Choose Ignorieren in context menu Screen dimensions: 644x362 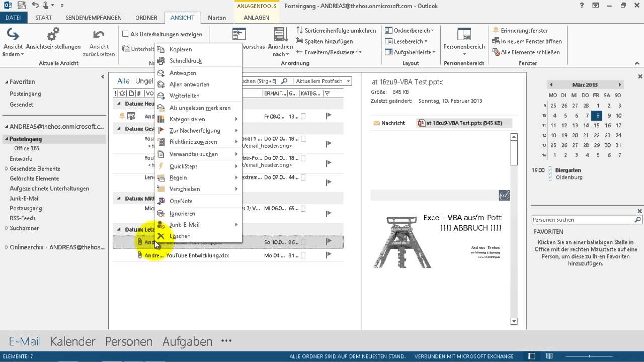198,214
